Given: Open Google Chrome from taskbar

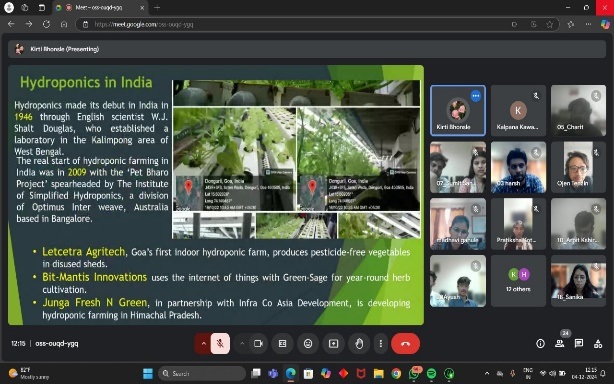Looking at the screenshot, I should pyautogui.click(x=396, y=374).
